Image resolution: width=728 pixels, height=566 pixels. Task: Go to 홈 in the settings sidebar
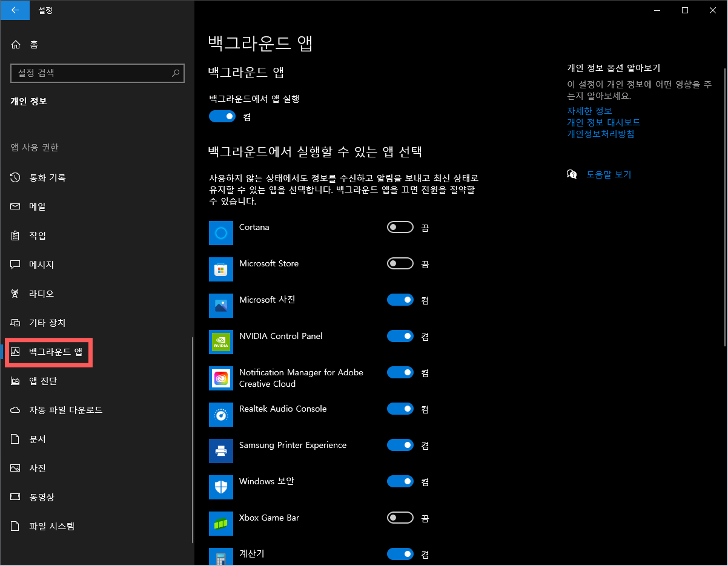coord(97,44)
